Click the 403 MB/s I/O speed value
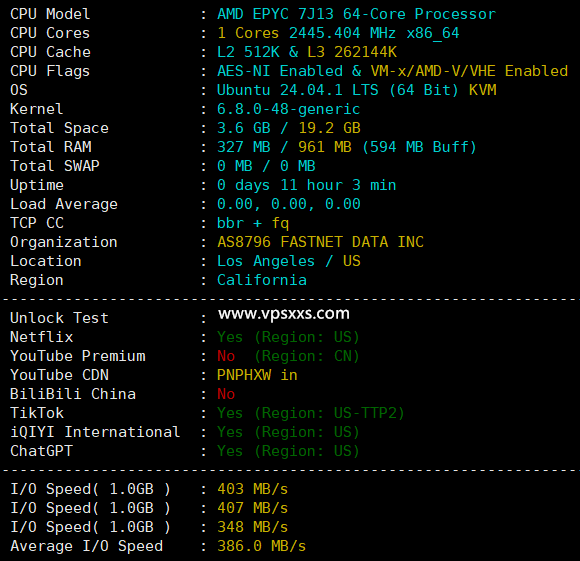580x561 pixels. [252, 489]
